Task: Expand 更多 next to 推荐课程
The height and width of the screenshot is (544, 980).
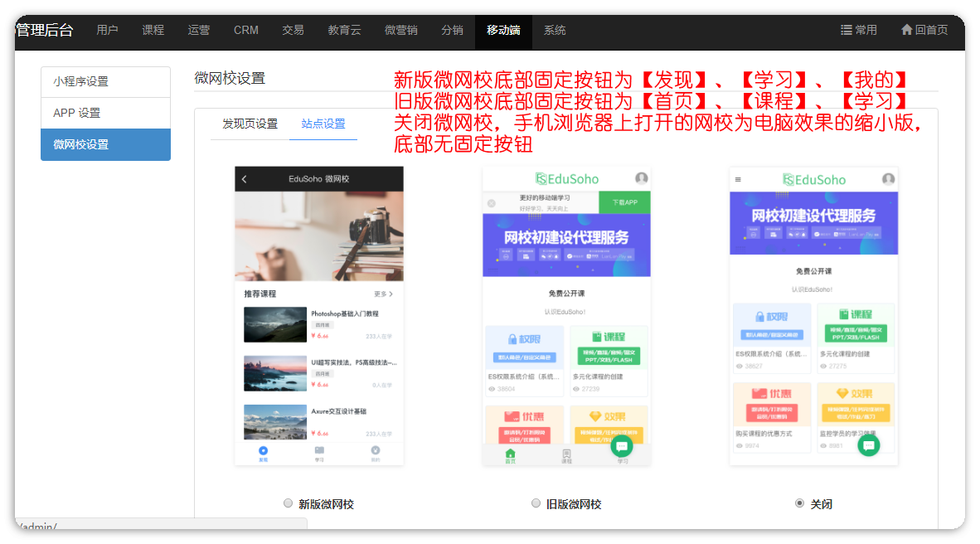Action: tap(383, 294)
